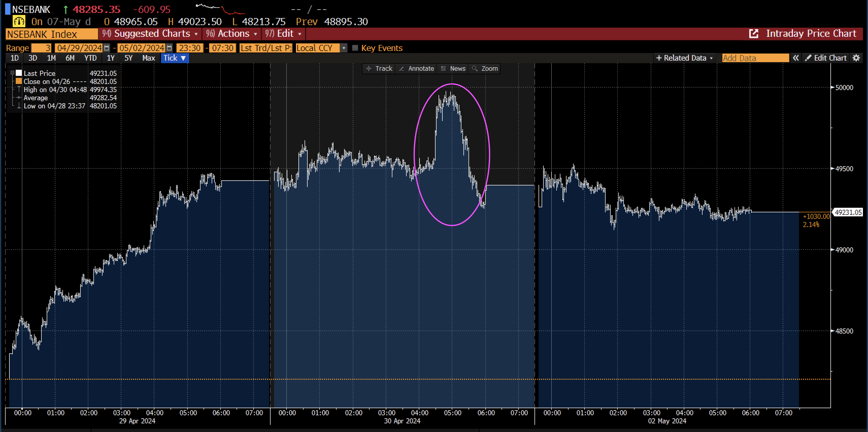Click Last Price legend entry
The image size is (868, 432).
(39, 73)
